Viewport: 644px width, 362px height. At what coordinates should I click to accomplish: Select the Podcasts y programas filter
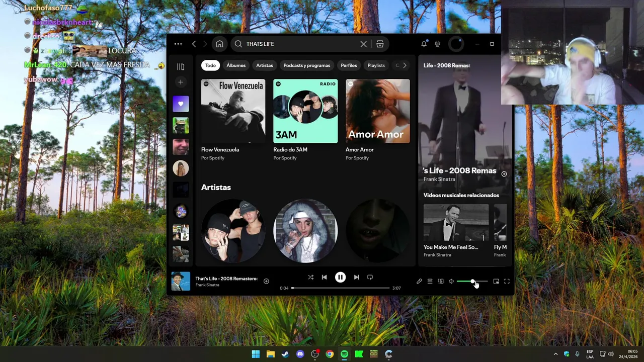[306, 65]
